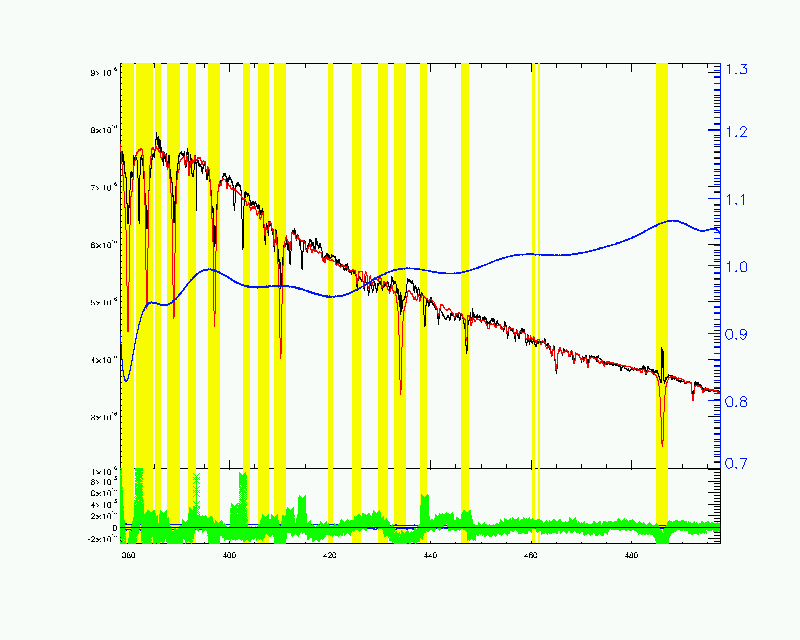The height and width of the screenshot is (640, 800).
Task: Click the 0.8 label on the blue right axis
Action: point(736,402)
